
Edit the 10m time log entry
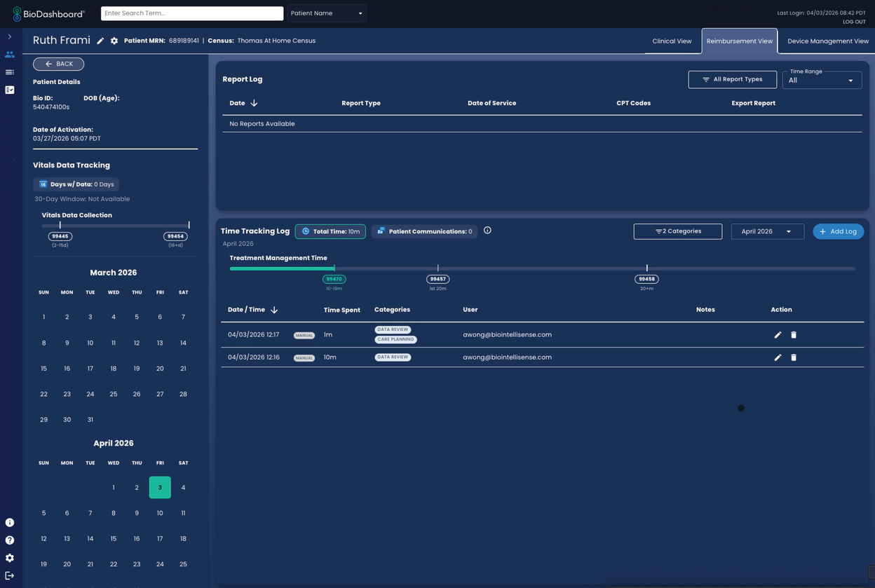[x=778, y=357]
